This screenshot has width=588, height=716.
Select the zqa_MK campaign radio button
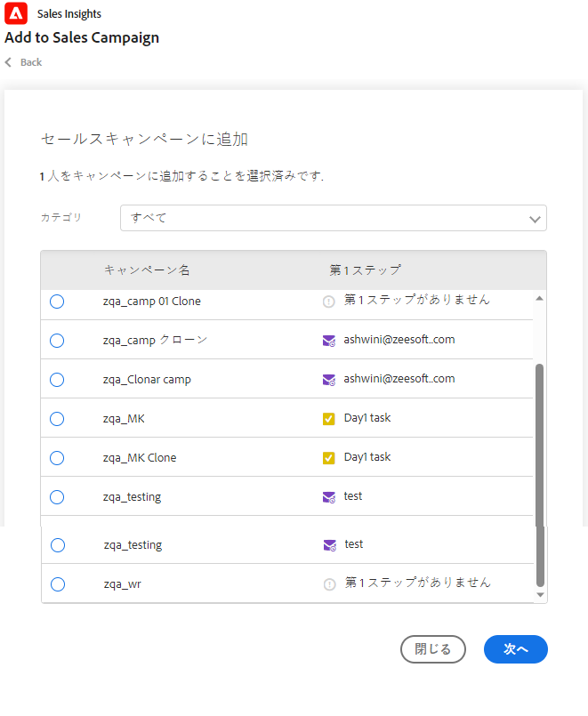[57, 419]
